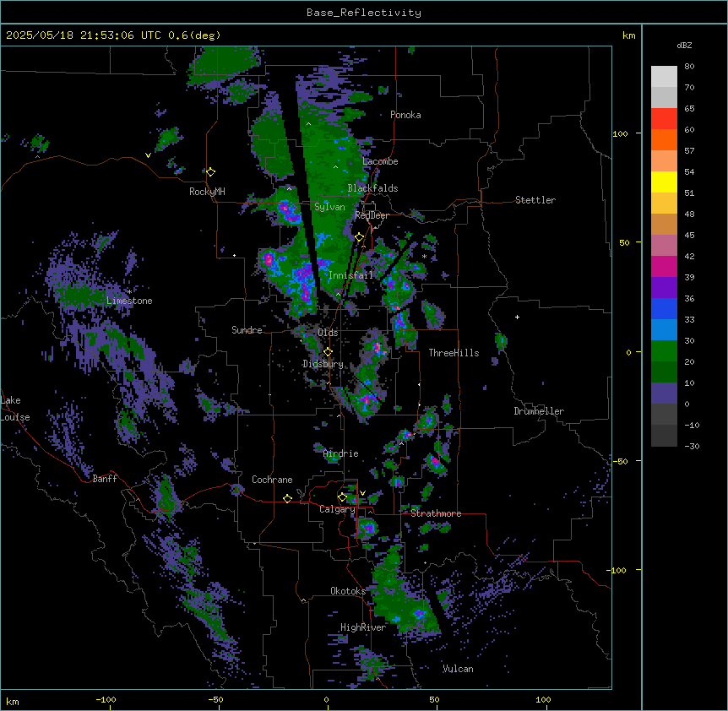Image resolution: width=728 pixels, height=711 pixels.
Task: Click the 80 value on the dBZ scale
Action: tap(689, 67)
